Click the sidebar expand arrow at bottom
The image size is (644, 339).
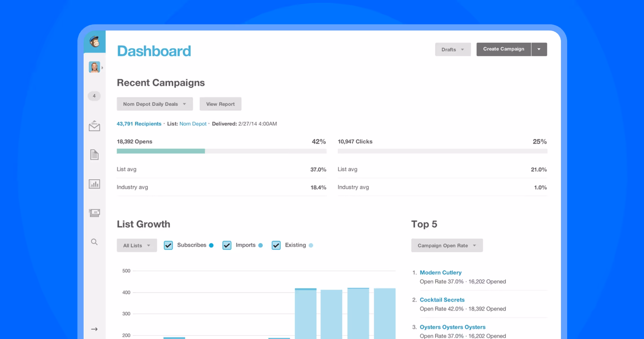click(x=94, y=329)
